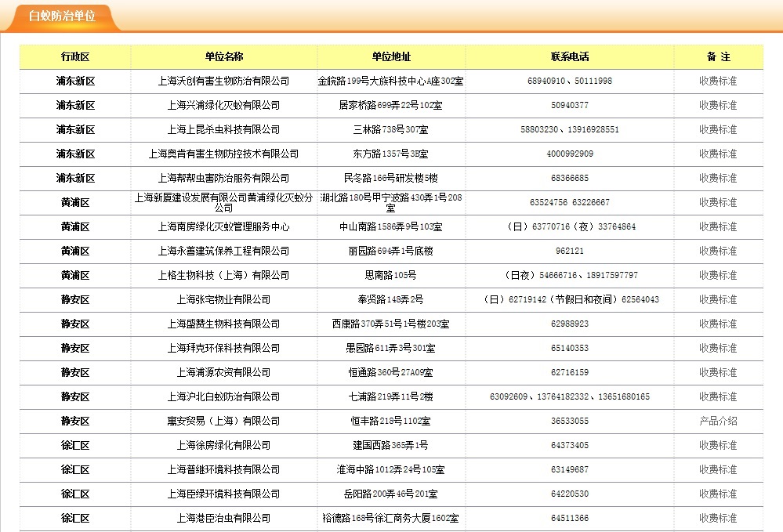
Task: Open the 白蚁防治单位 tab
Action: [x=62, y=16]
